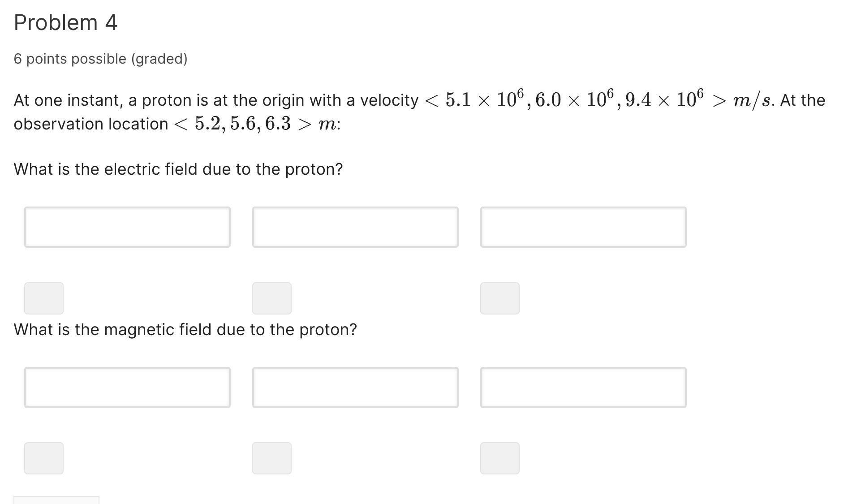Click inside the middle electric field input box
Image resolution: width=848 pixels, height=504 pixels.
pyautogui.click(x=355, y=227)
